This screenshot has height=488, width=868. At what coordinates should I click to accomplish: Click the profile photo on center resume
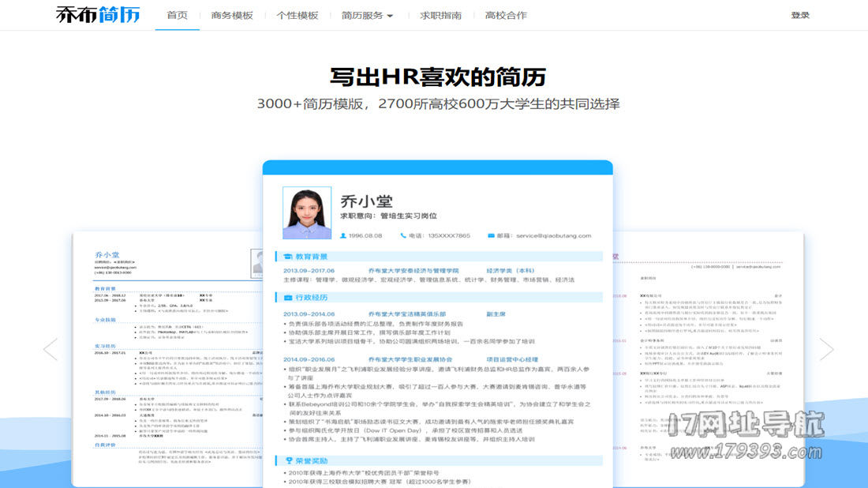pyautogui.click(x=307, y=213)
